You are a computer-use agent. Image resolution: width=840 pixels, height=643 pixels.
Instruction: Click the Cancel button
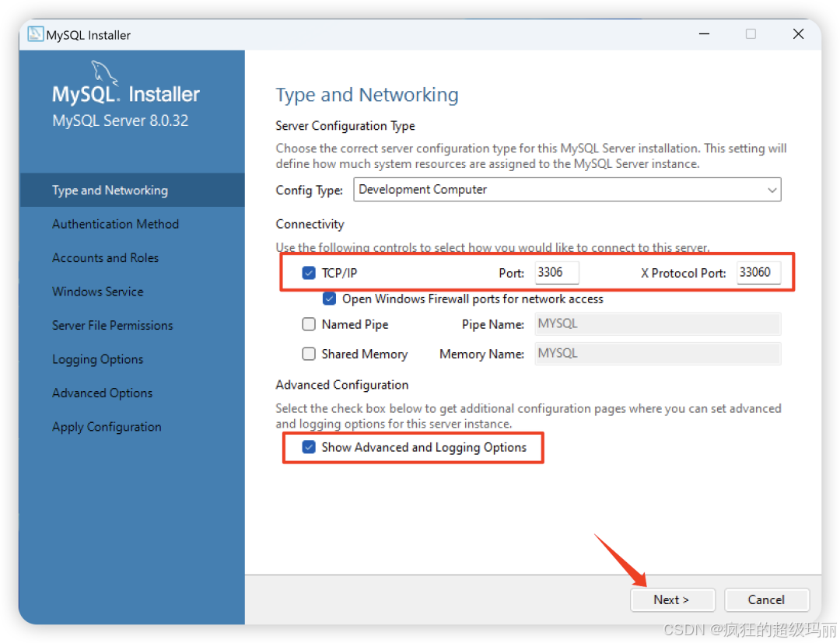pyautogui.click(x=767, y=599)
